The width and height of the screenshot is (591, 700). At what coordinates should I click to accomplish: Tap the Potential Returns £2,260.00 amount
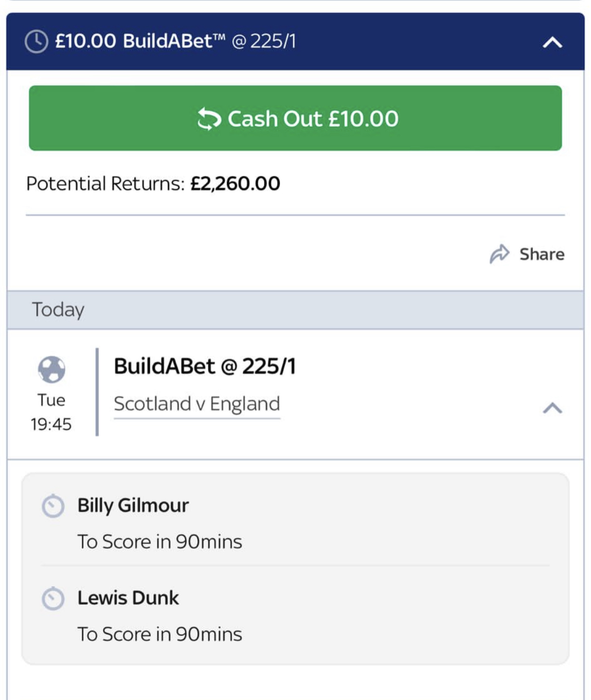coord(235,183)
